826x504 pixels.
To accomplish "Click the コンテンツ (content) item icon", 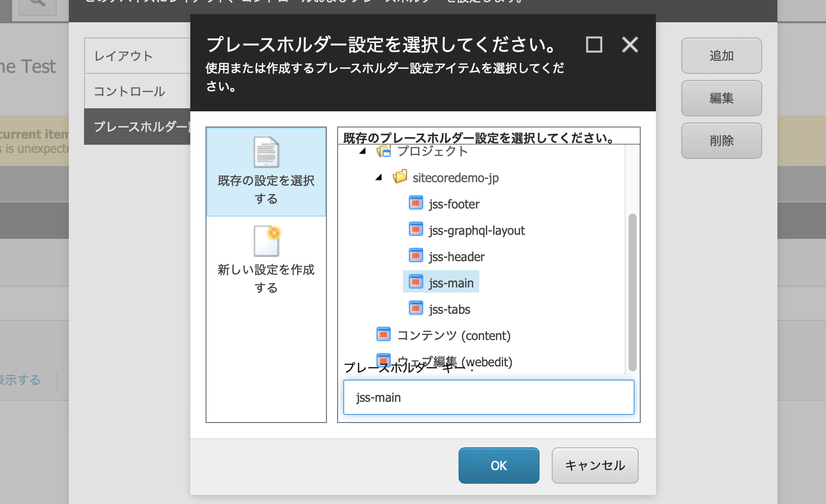I will click(x=384, y=334).
